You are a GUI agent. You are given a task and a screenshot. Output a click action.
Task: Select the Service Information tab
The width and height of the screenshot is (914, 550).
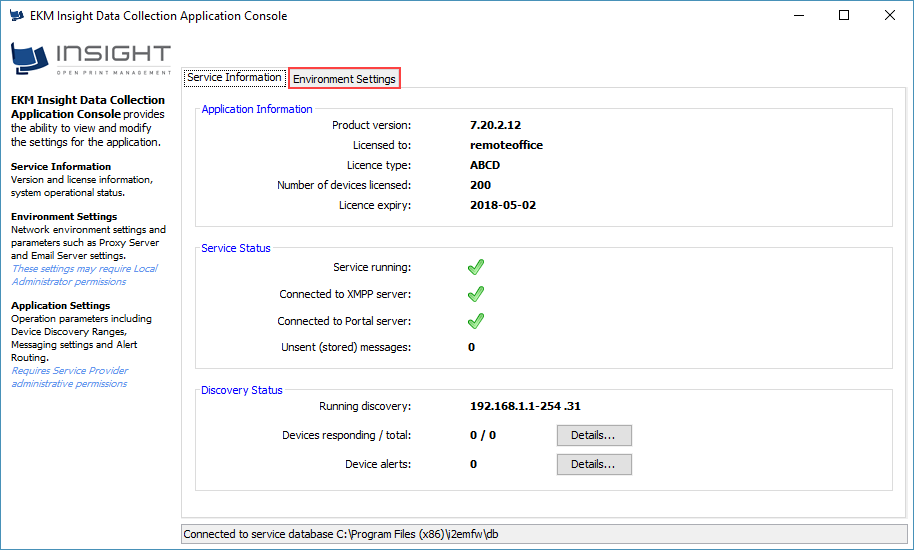click(234, 78)
